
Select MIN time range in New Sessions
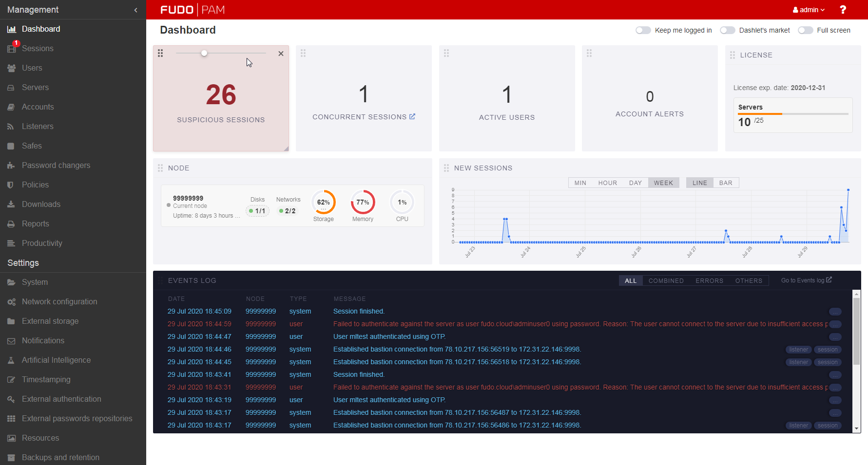click(580, 183)
